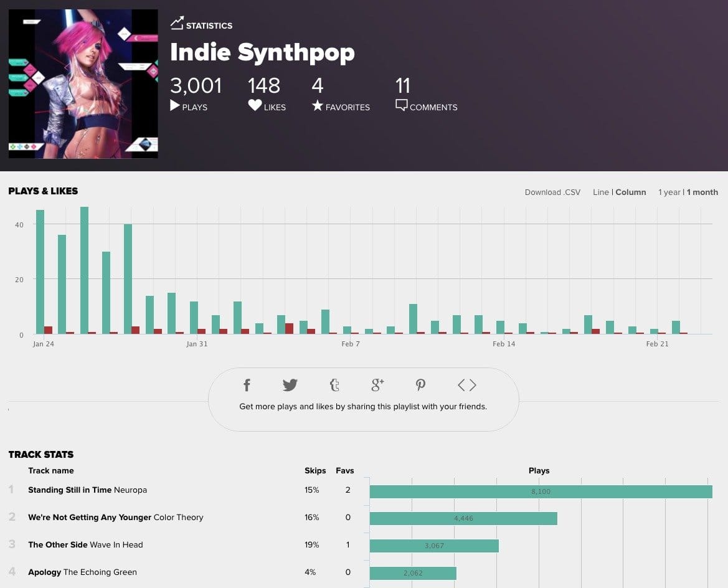The image size is (728, 588).
Task: Share the playlist on Tumblr
Action: [x=334, y=385]
